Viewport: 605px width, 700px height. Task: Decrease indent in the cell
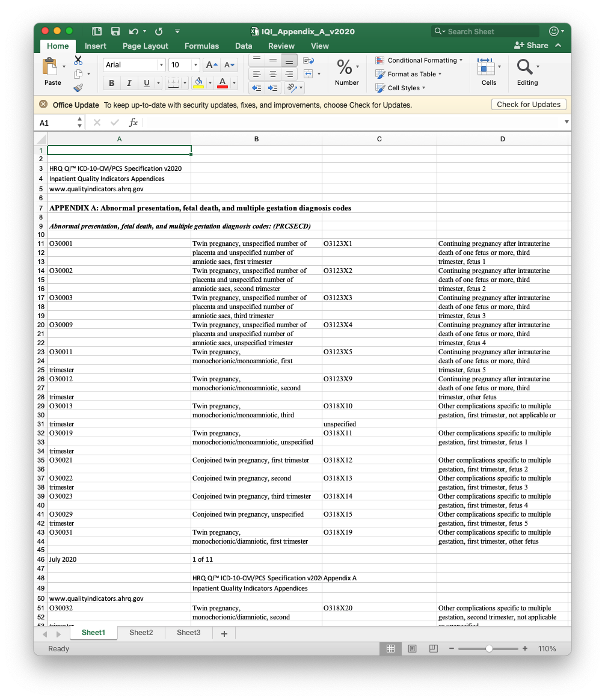257,88
